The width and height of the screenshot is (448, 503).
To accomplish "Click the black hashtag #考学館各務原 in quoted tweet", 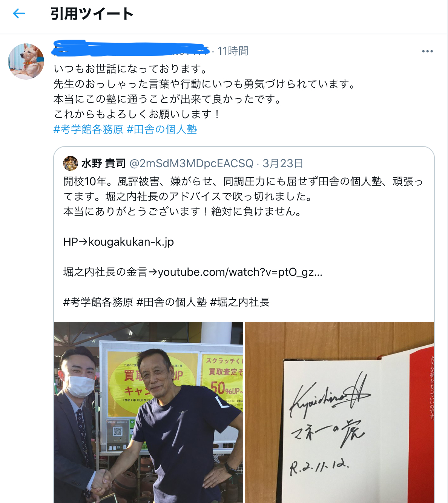I will [98, 302].
